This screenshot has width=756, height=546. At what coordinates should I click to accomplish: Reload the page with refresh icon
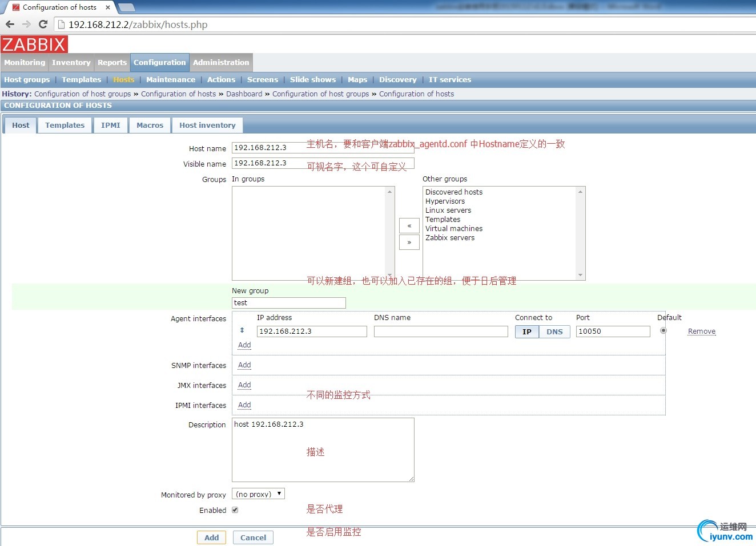tap(43, 24)
